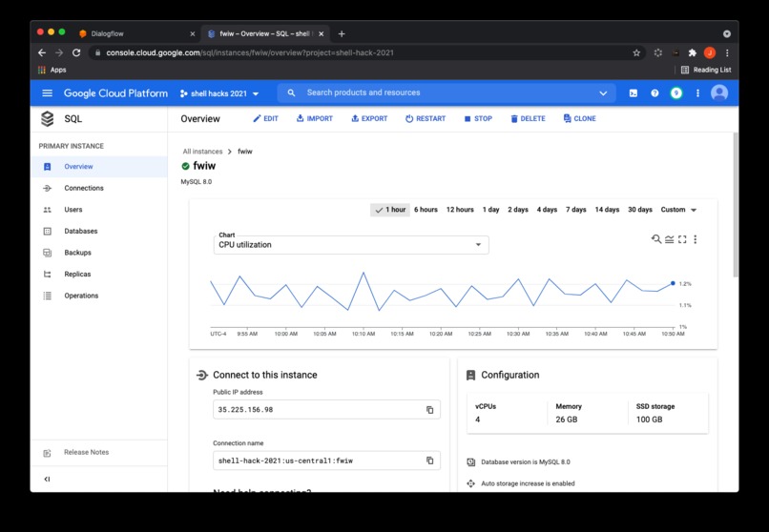Image resolution: width=769 pixels, height=532 pixels.
Task: Activate Cloud Shell icon in header
Action: pos(634,93)
